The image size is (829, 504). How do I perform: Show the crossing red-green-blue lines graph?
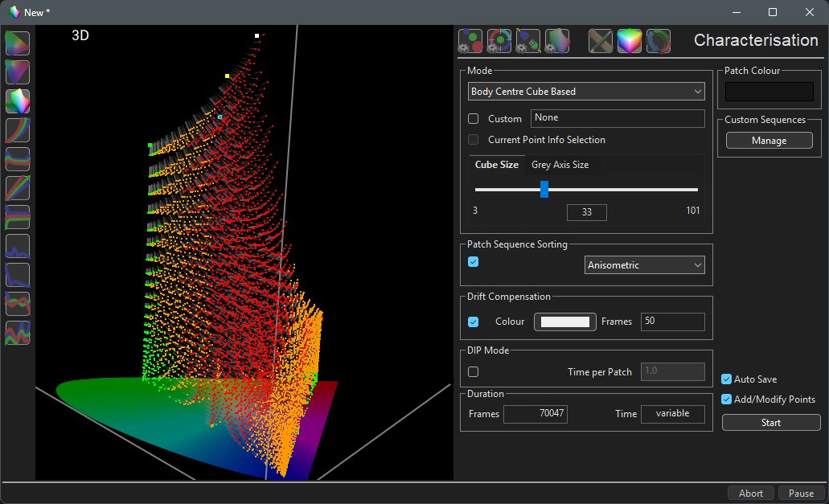18,304
